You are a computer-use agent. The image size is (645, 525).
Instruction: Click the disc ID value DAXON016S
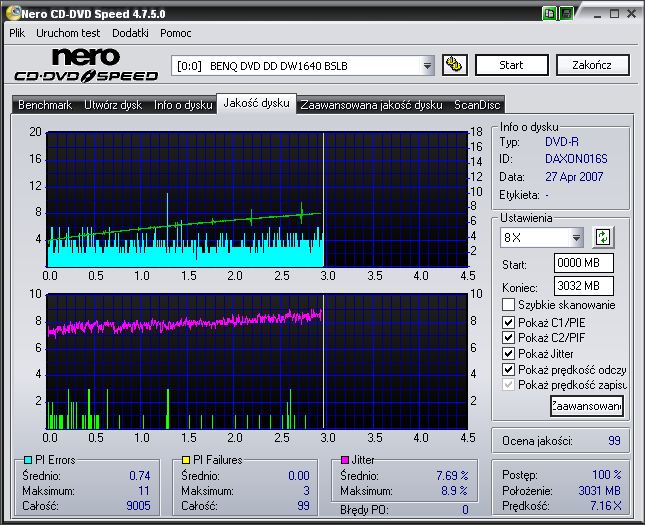576,159
